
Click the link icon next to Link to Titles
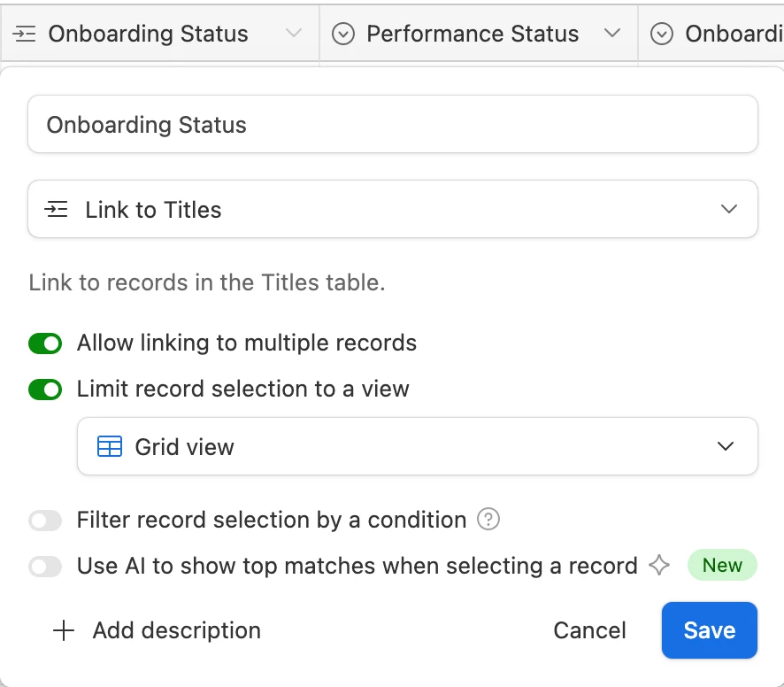57,210
